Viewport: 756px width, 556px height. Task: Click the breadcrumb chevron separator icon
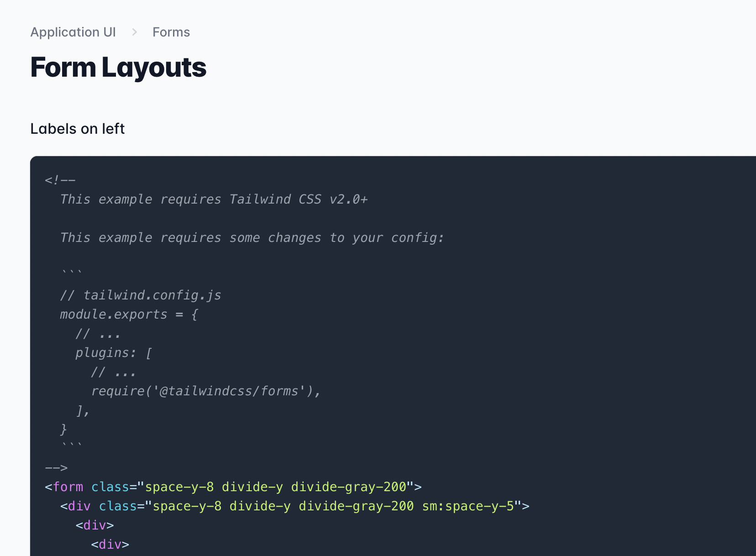point(134,32)
